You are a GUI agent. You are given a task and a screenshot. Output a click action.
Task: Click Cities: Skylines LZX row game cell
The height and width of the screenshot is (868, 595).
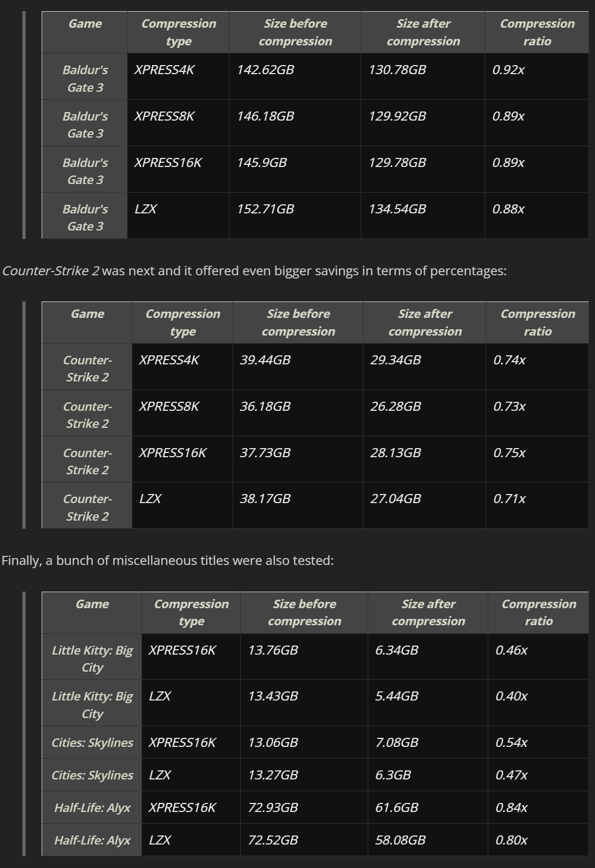coord(92,775)
